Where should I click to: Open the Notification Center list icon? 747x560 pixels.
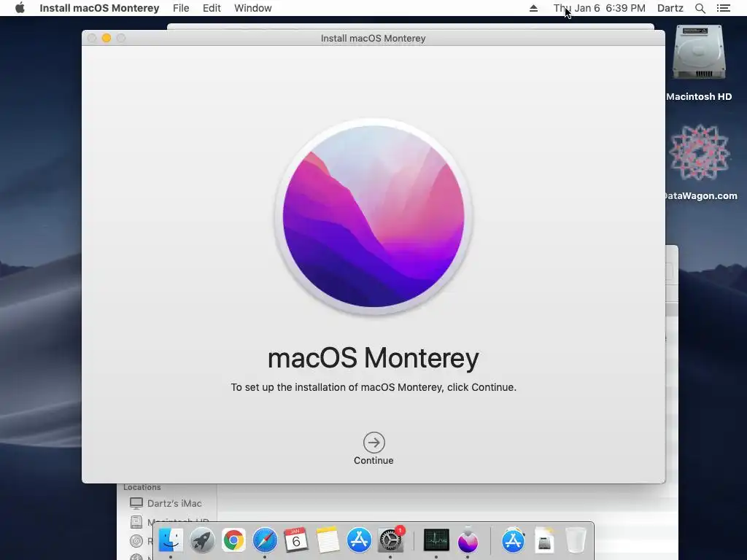click(x=723, y=8)
